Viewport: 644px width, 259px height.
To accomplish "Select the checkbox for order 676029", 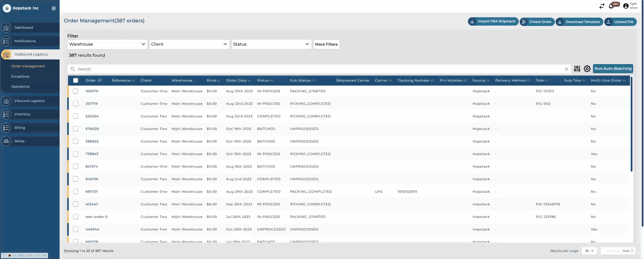I will (x=75, y=129).
